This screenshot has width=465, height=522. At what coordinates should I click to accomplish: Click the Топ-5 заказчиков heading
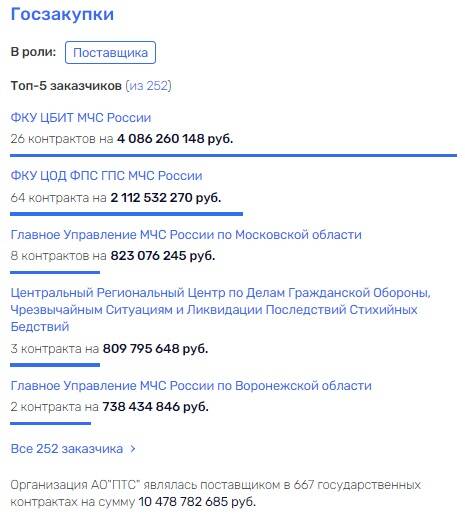66,86
